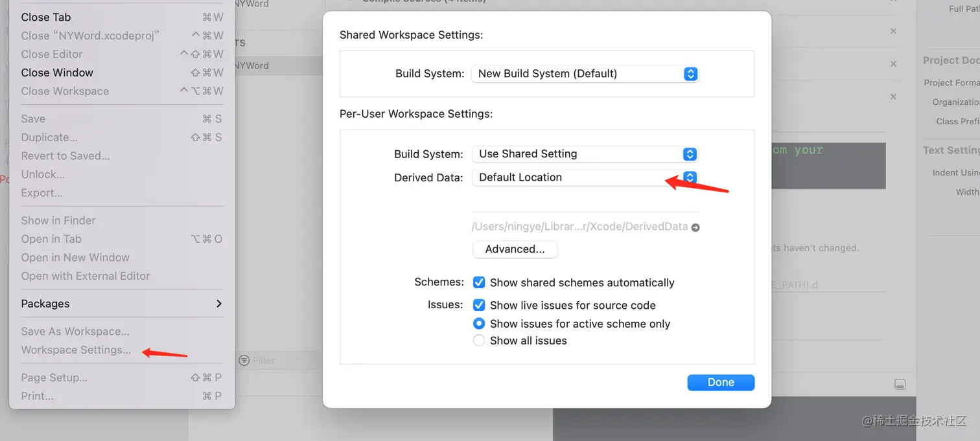Choose Open with External Editor
Image resolution: width=980 pixels, height=441 pixels.
[122, 276]
